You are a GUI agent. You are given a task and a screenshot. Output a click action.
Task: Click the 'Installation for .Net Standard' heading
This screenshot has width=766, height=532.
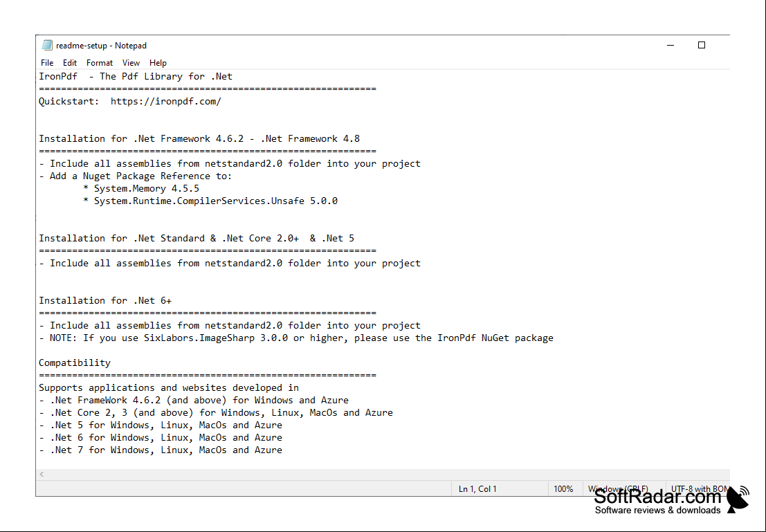point(197,238)
